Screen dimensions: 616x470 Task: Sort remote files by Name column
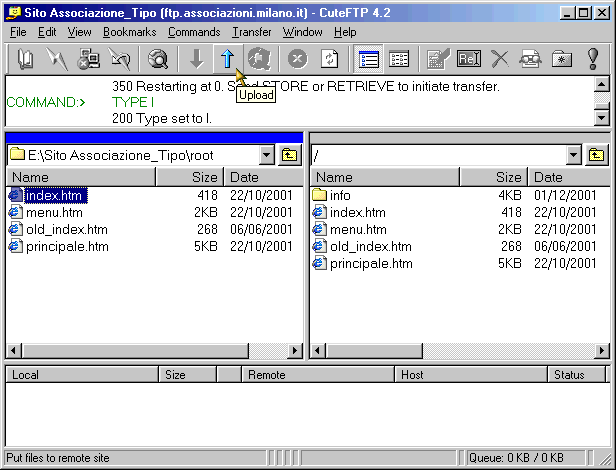385,177
